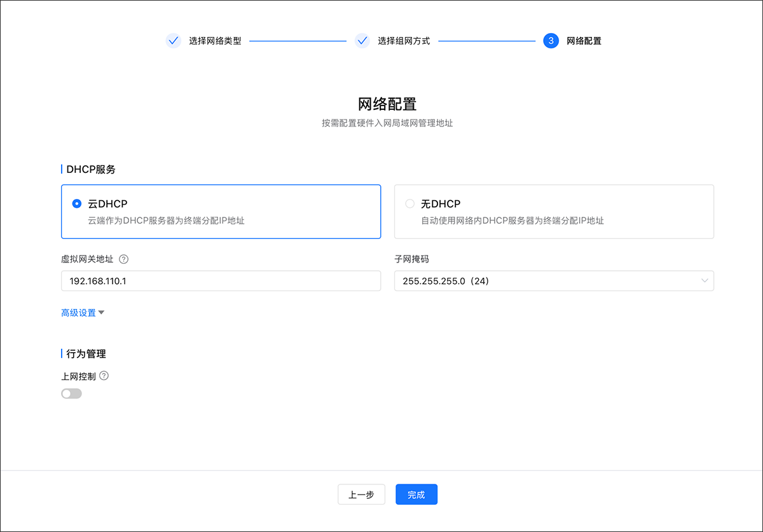Image resolution: width=763 pixels, height=532 pixels.
Task: Click the 网络配置 step label
Action: (584, 41)
